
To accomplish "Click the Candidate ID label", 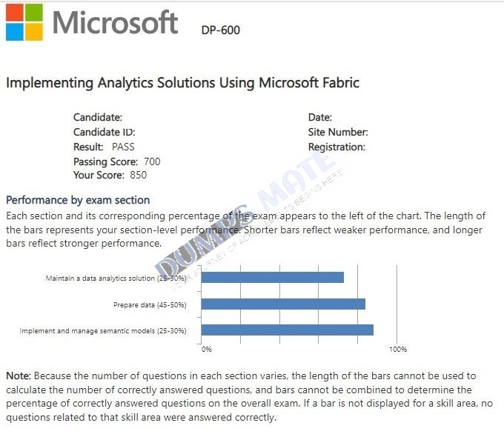I will (105, 132).
